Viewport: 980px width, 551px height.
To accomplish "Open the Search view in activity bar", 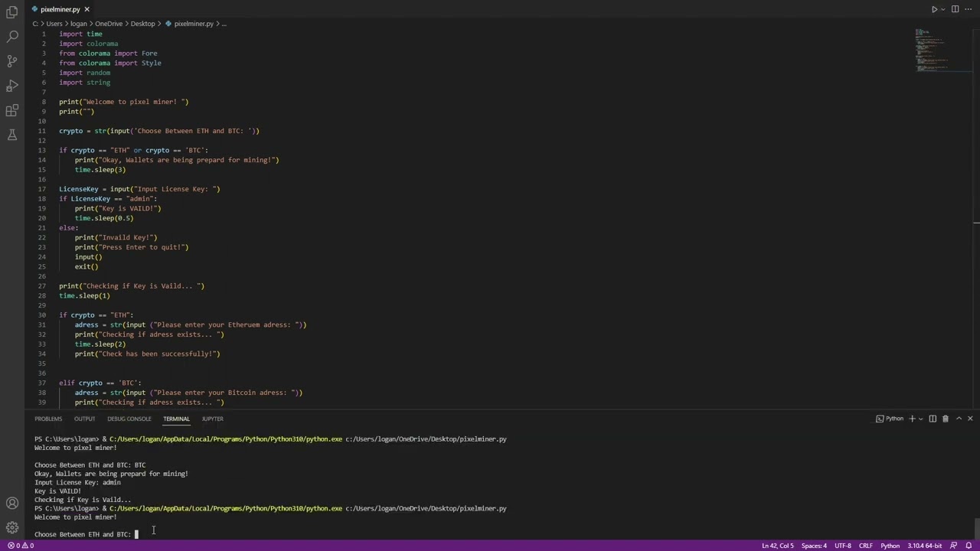I will tap(12, 36).
